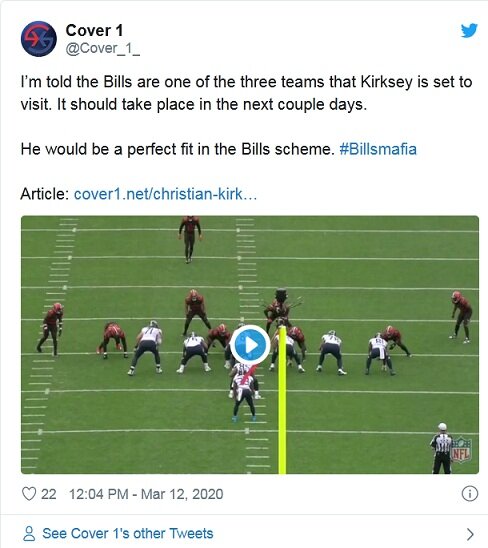Open the tweet info icon
This screenshot has width=488, height=548.
tap(469, 494)
